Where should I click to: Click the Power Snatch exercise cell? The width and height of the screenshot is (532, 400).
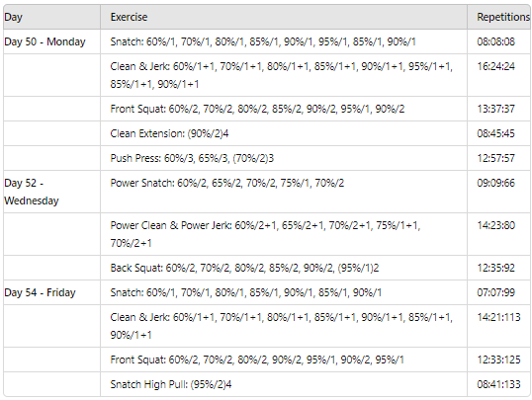click(x=284, y=192)
